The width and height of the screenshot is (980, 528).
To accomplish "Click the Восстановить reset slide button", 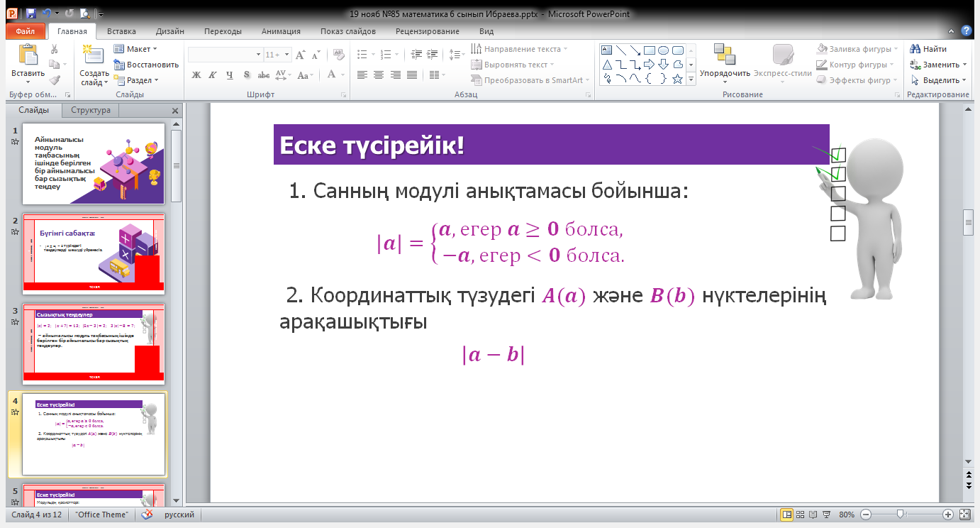I will (146, 65).
